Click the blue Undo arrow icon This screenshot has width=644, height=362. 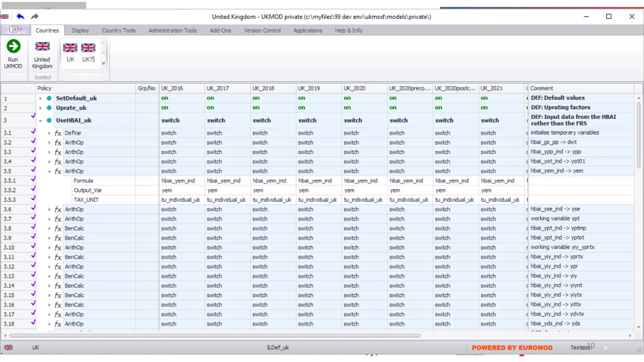coord(20,17)
